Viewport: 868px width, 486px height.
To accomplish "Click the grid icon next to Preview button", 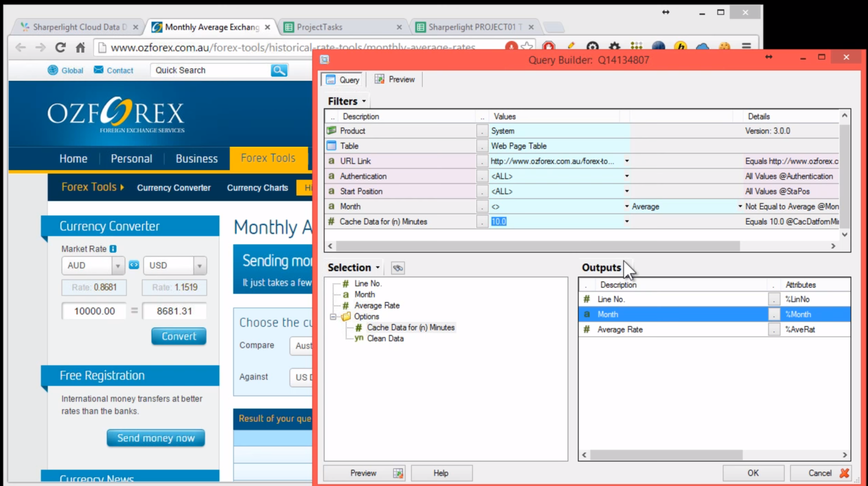I will (398, 473).
